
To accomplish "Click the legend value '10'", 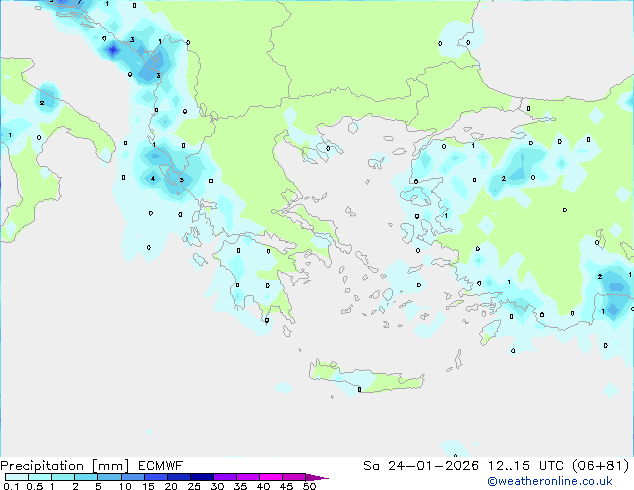I will [x=125, y=486].
